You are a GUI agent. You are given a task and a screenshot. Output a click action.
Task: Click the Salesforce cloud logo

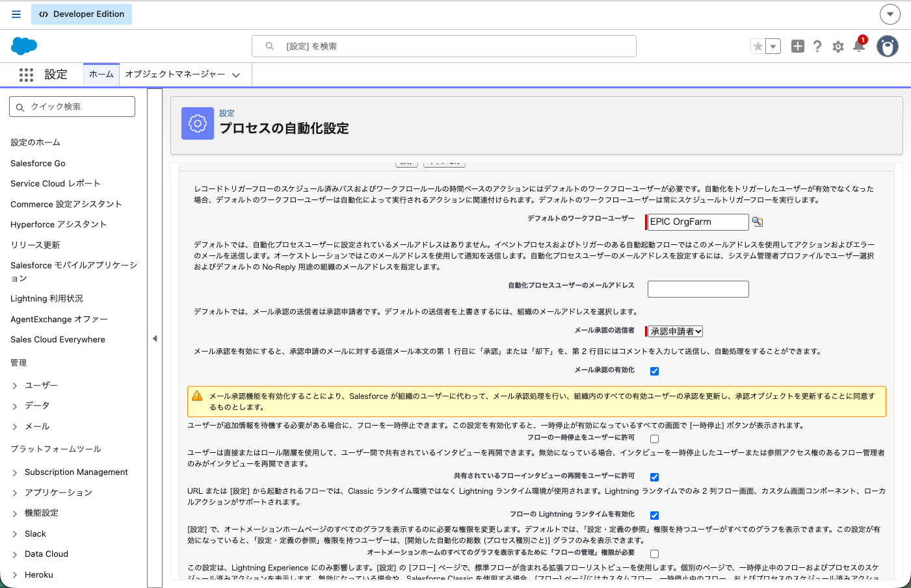coord(24,46)
